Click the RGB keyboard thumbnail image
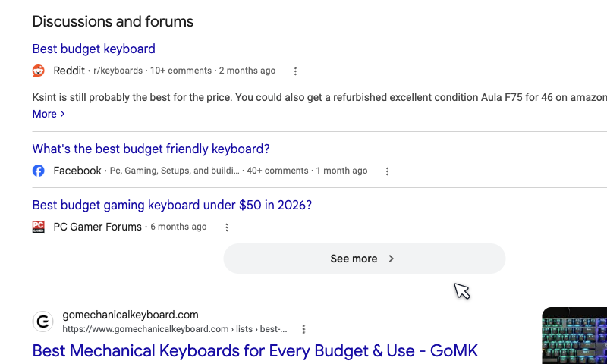Screen dimensions: 607x364 pyautogui.click(x=574, y=335)
